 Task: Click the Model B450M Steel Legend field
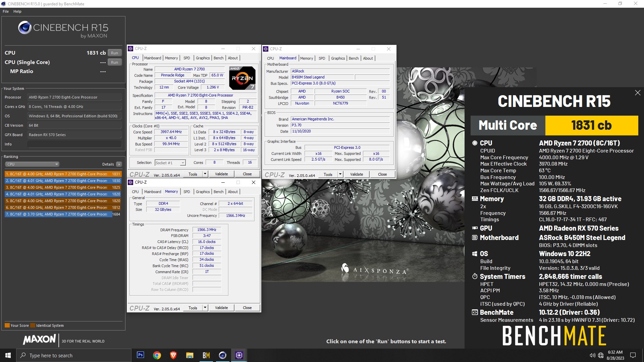tap(322, 77)
